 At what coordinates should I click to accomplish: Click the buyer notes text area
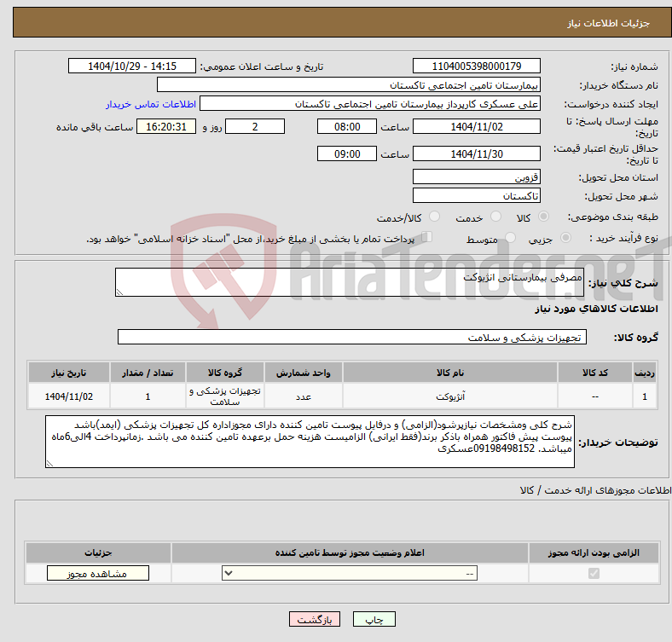tap(310, 442)
